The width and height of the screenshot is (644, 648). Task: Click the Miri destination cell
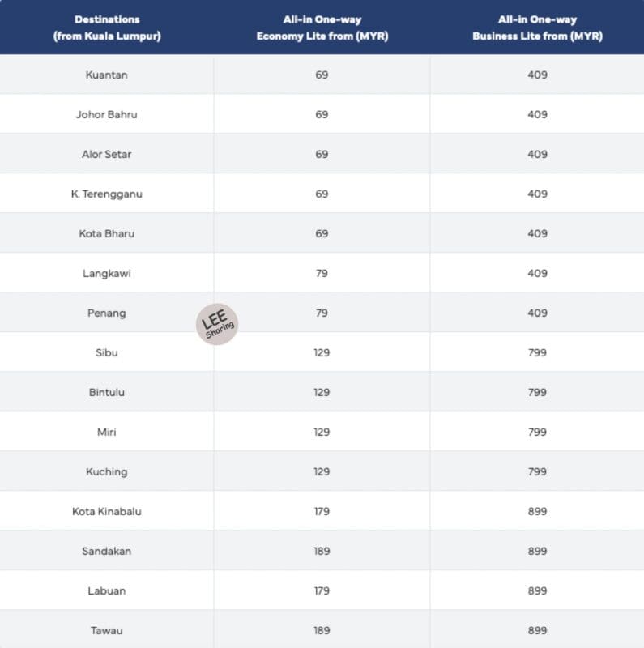click(x=107, y=432)
